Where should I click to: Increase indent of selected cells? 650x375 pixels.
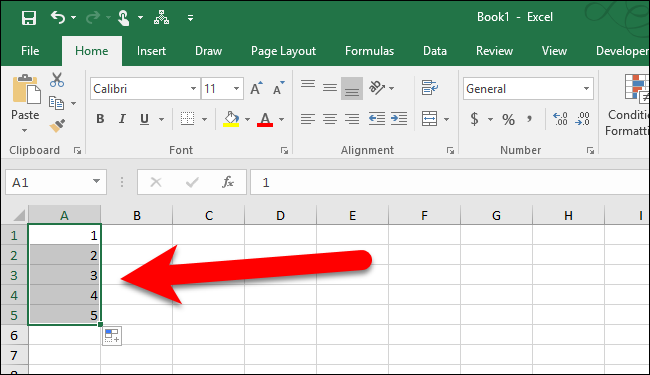pos(399,119)
